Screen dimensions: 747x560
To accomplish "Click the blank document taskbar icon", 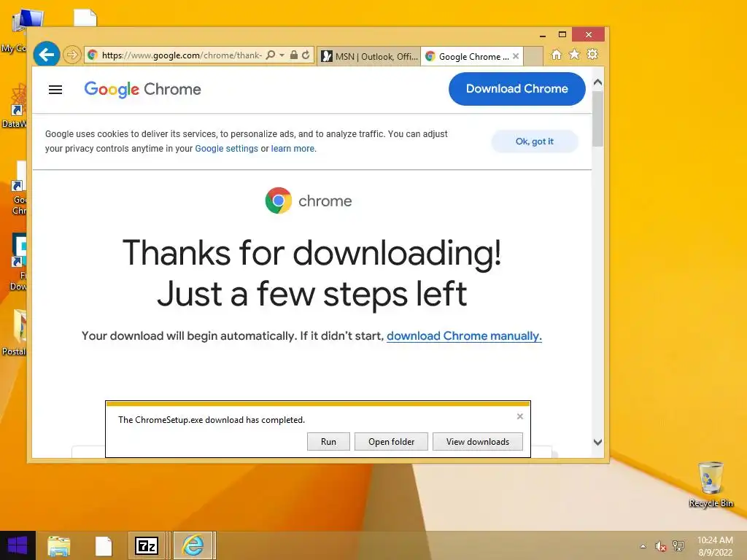I will point(104,545).
